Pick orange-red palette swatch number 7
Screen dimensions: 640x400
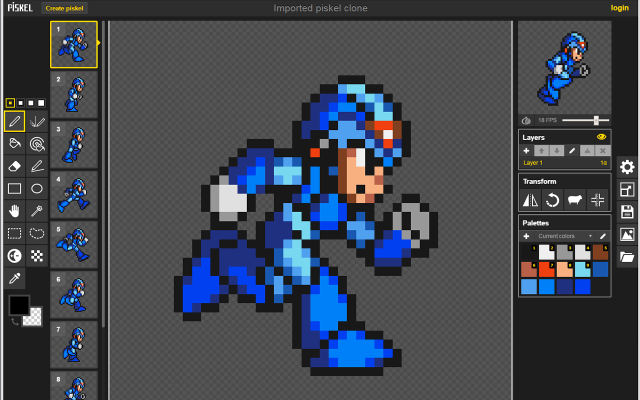click(x=547, y=269)
